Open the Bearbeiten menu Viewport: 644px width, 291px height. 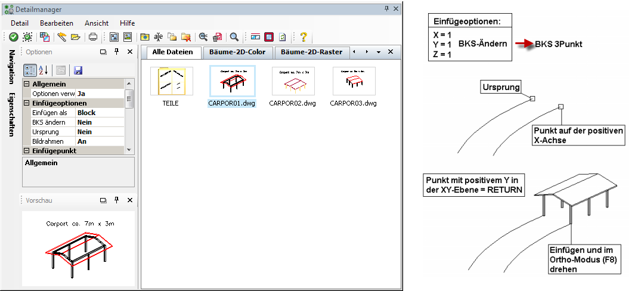56,23
